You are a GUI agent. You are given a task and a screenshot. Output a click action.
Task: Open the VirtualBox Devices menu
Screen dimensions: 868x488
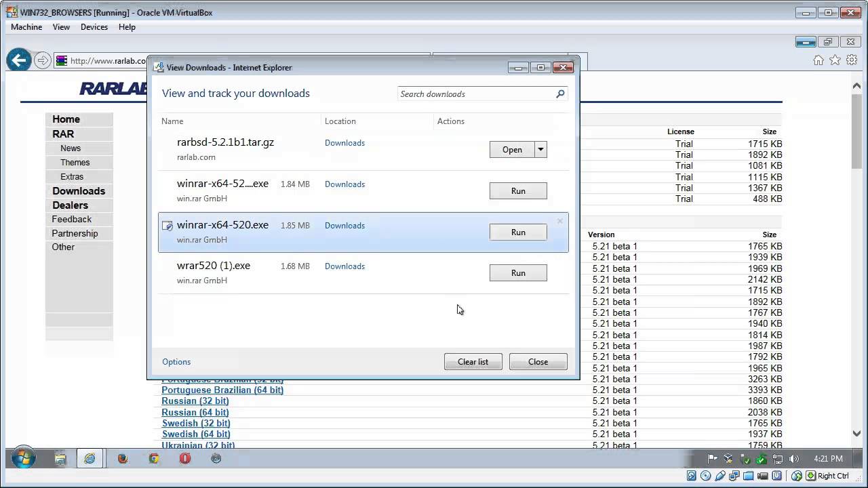point(94,27)
